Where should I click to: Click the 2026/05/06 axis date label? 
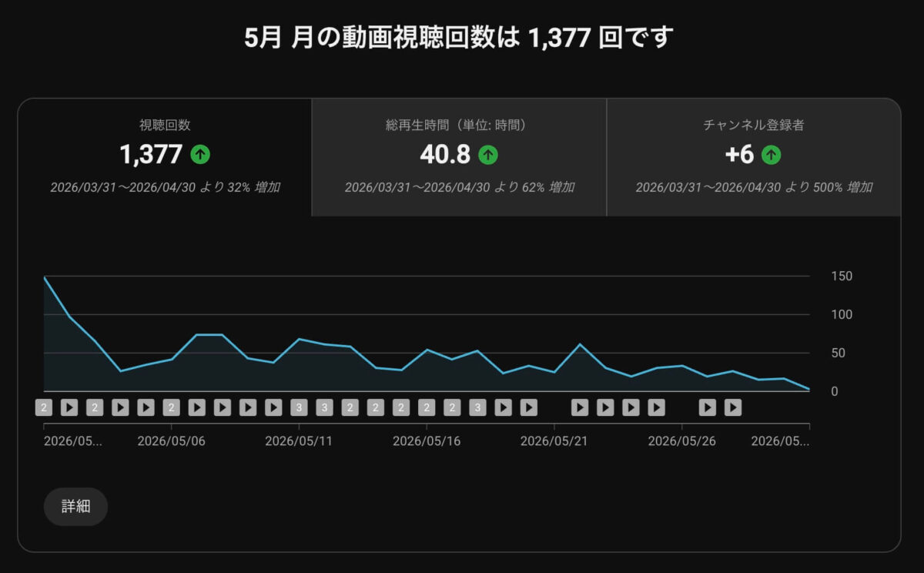171,441
